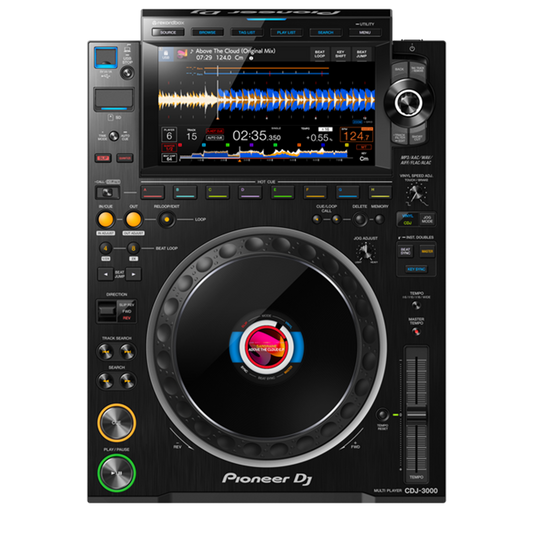Open the PLAY LIST screen
The height and width of the screenshot is (533, 533).
click(286, 32)
